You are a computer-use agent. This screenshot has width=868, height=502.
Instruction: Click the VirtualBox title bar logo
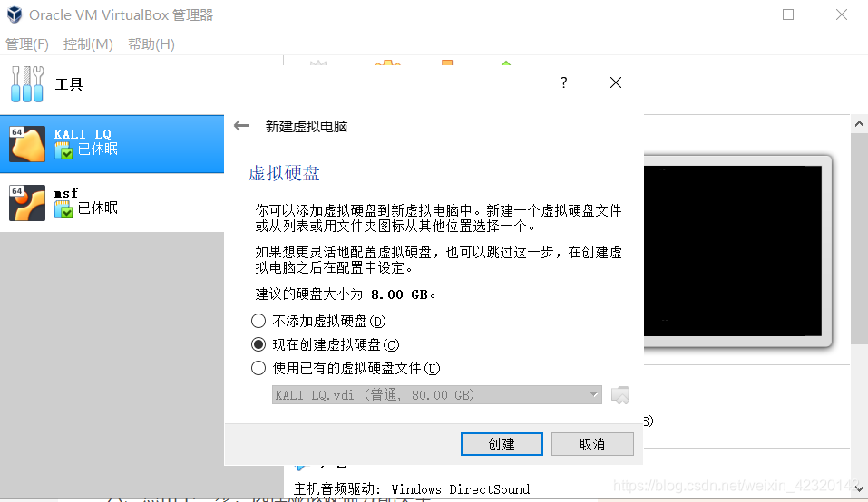(x=15, y=14)
